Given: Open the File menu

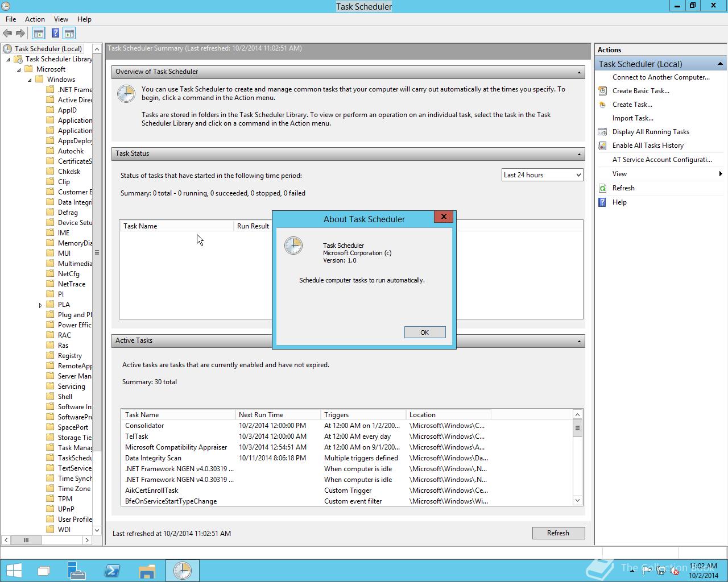Looking at the screenshot, I should click(x=11, y=19).
